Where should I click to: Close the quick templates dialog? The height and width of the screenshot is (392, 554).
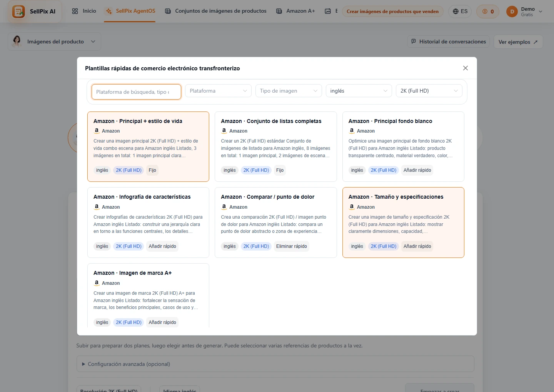point(466,68)
